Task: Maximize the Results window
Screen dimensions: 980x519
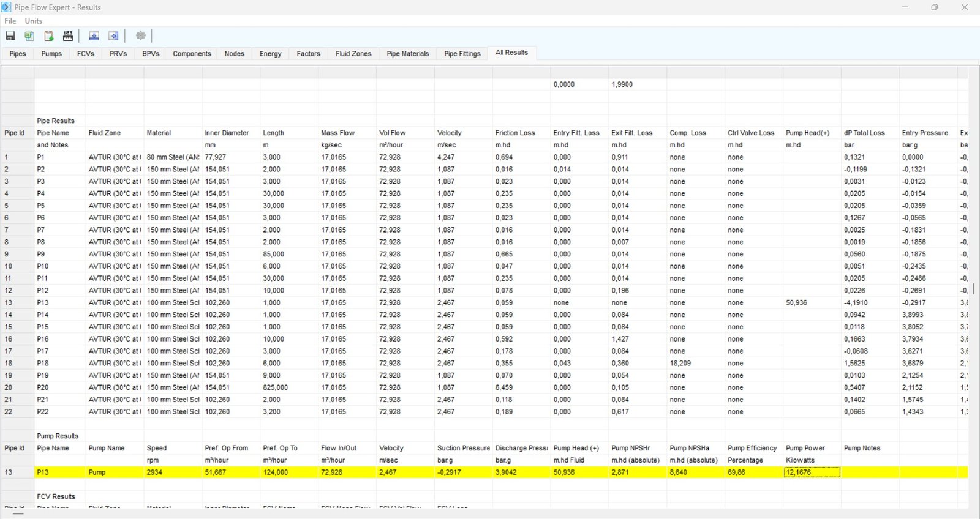Action: (934, 7)
